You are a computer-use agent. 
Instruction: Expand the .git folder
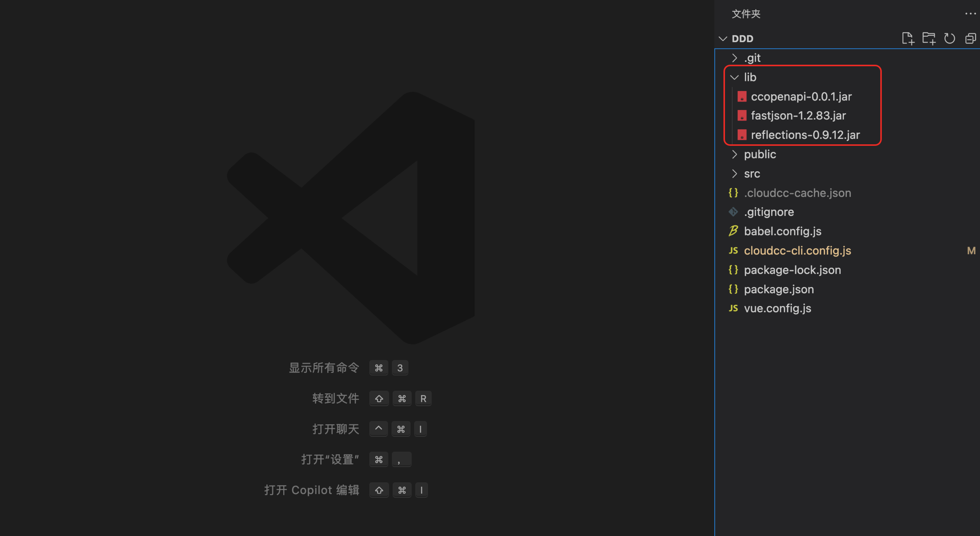(734, 58)
